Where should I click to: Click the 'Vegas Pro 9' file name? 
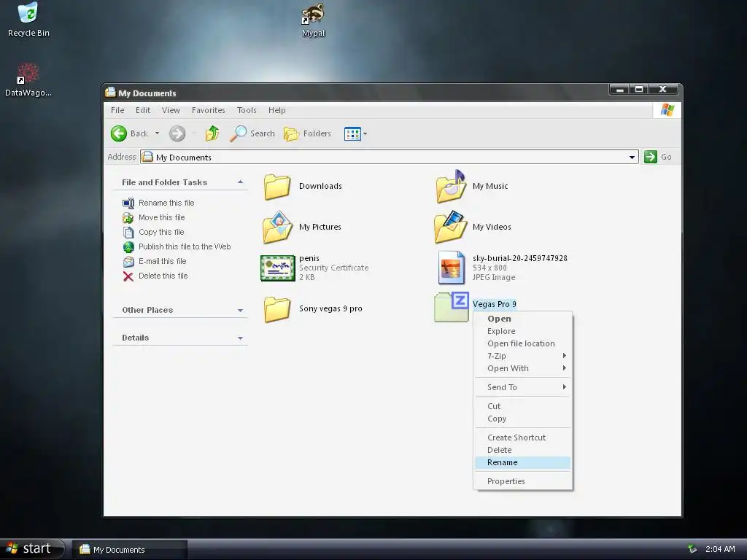tap(494, 304)
